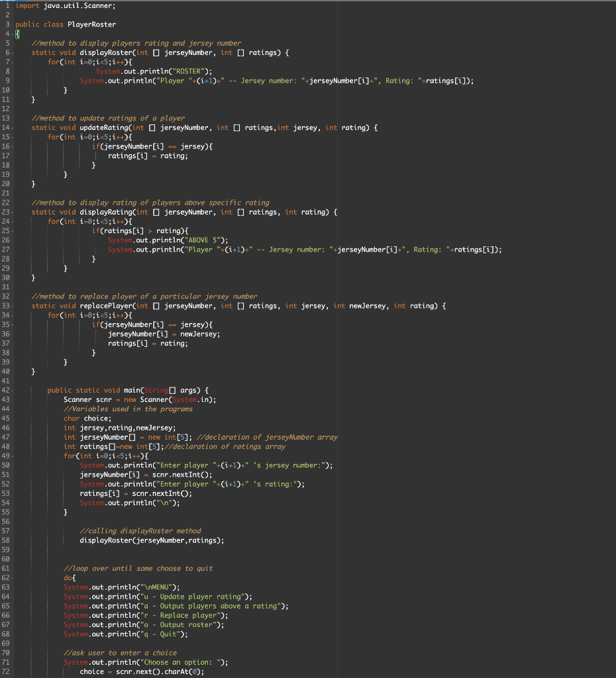Click the displayRoster call on line 58
616x678 pixels.
(106, 540)
